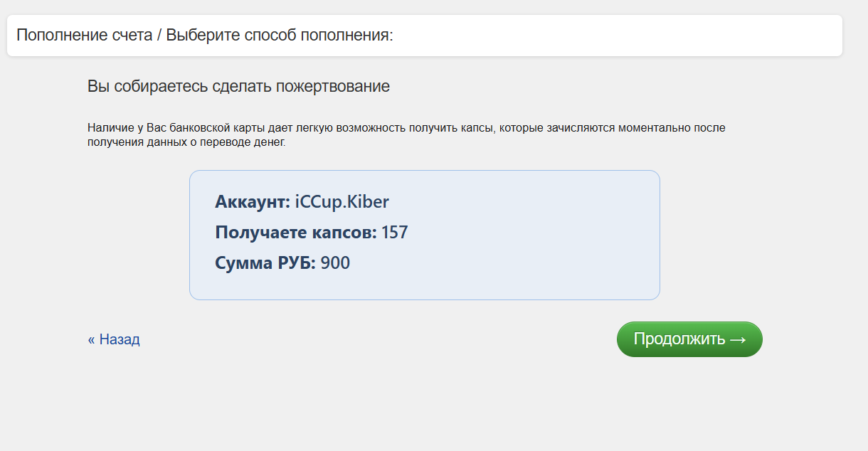Click 'Выберите способ пополнения:' in the header
Screen dimensions: 868x451
click(279, 35)
